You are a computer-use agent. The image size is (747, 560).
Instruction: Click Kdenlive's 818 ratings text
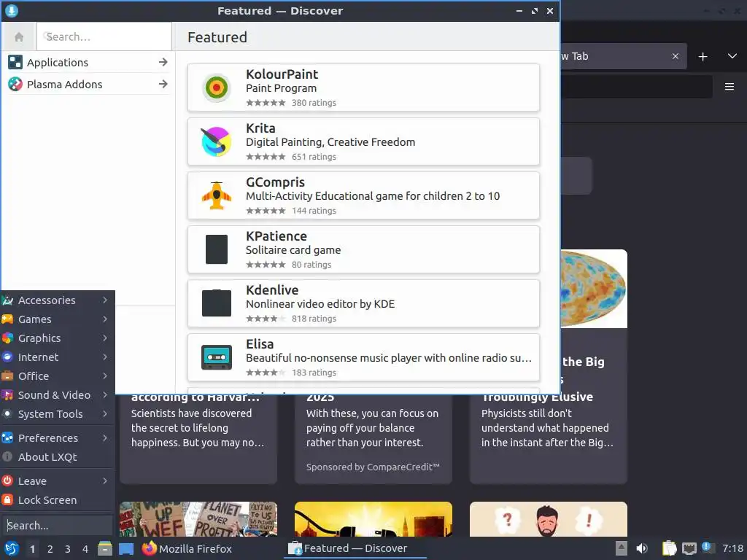click(314, 319)
